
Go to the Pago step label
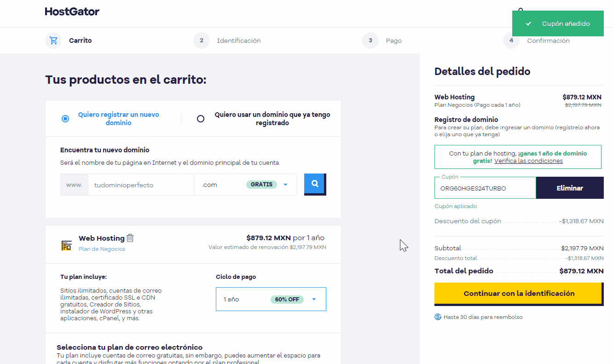[x=394, y=40]
